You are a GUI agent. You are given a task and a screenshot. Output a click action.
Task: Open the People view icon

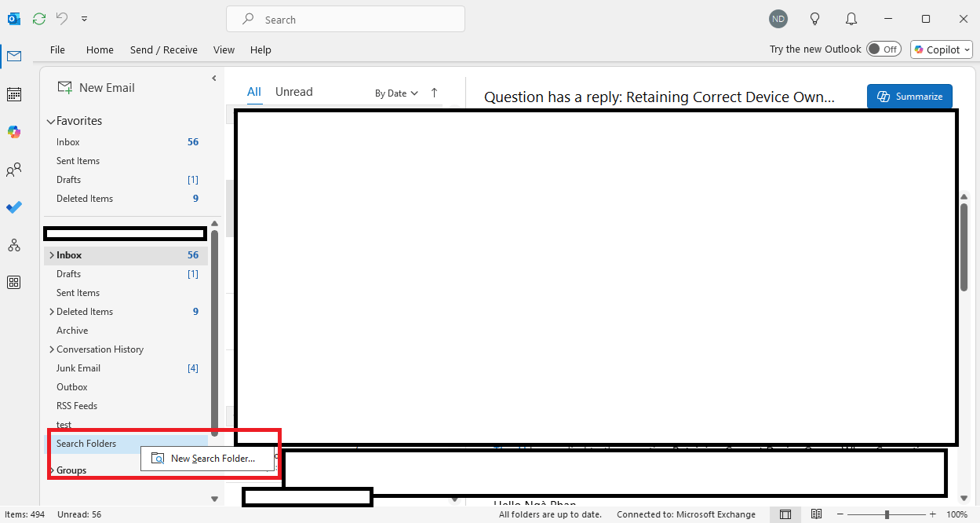pyautogui.click(x=13, y=170)
